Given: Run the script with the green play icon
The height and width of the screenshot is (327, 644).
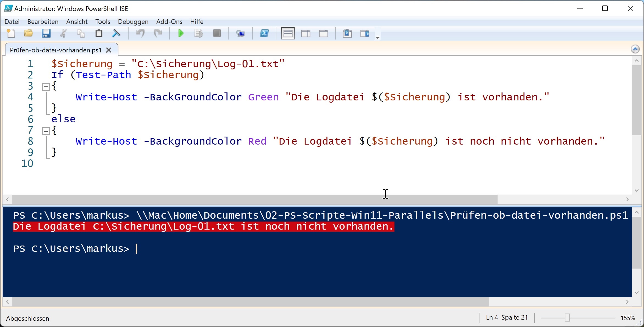Looking at the screenshot, I should (181, 33).
